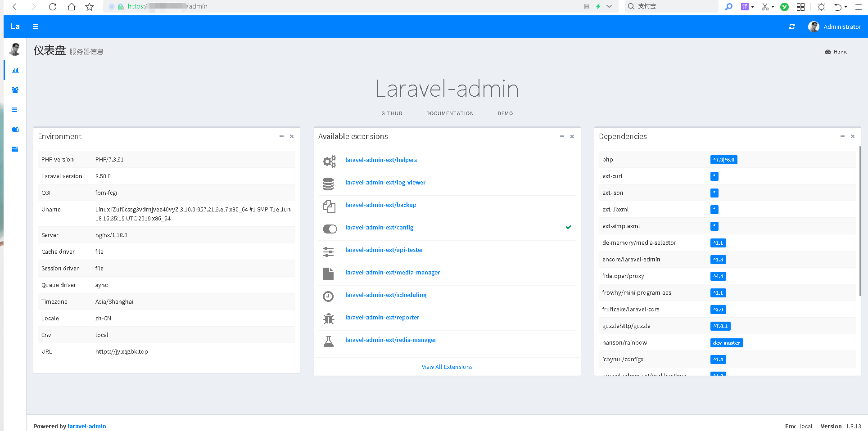Screen dimensions: 868x431
Task: Open laravel-admin-ext/media-manager link
Action: point(392,272)
